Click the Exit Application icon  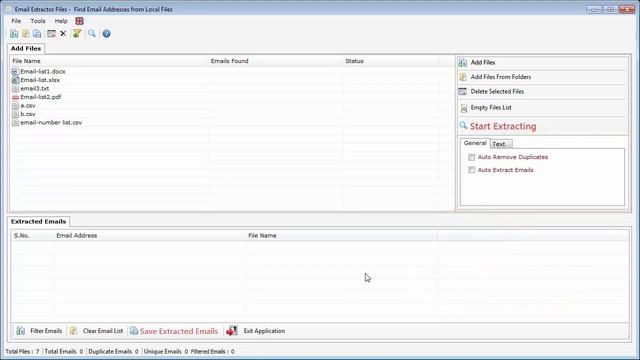232,331
